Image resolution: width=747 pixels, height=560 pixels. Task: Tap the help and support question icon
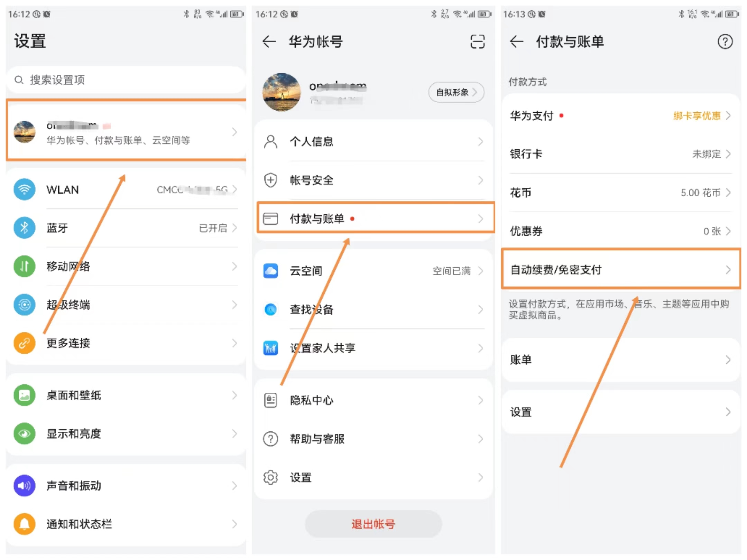pos(270,439)
